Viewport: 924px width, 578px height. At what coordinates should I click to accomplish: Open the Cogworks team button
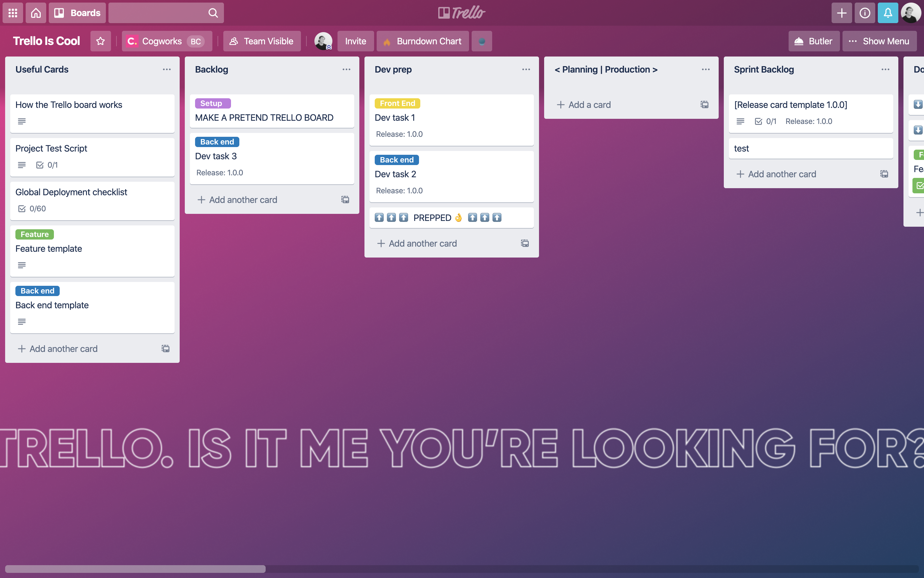[x=167, y=41]
